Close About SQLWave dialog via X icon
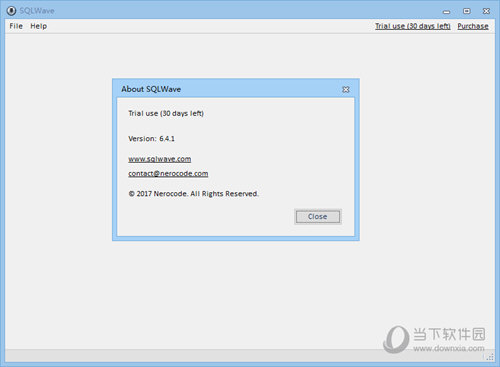Image resolution: width=500 pixels, height=367 pixels. pyautogui.click(x=346, y=89)
